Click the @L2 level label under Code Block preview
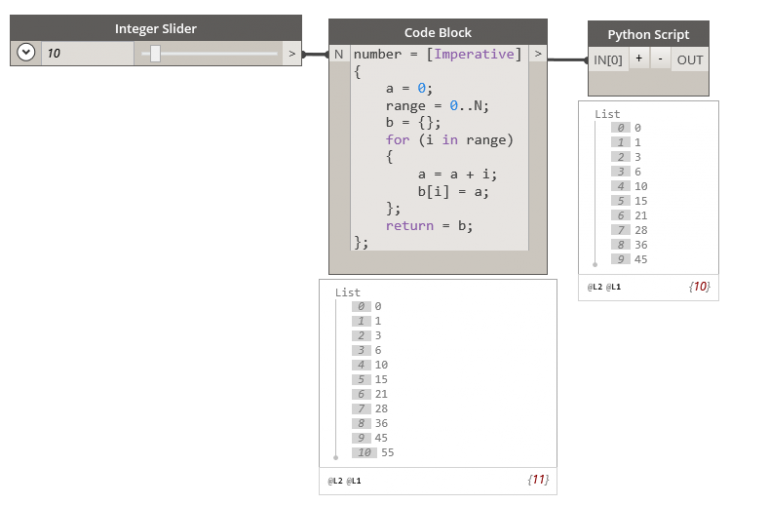Screen dimensions: 768x505 click(333, 481)
